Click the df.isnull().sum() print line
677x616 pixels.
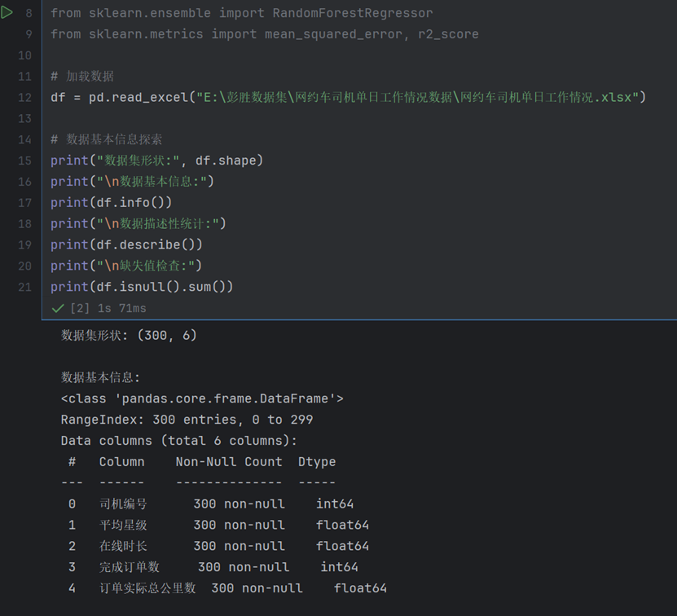(x=142, y=288)
